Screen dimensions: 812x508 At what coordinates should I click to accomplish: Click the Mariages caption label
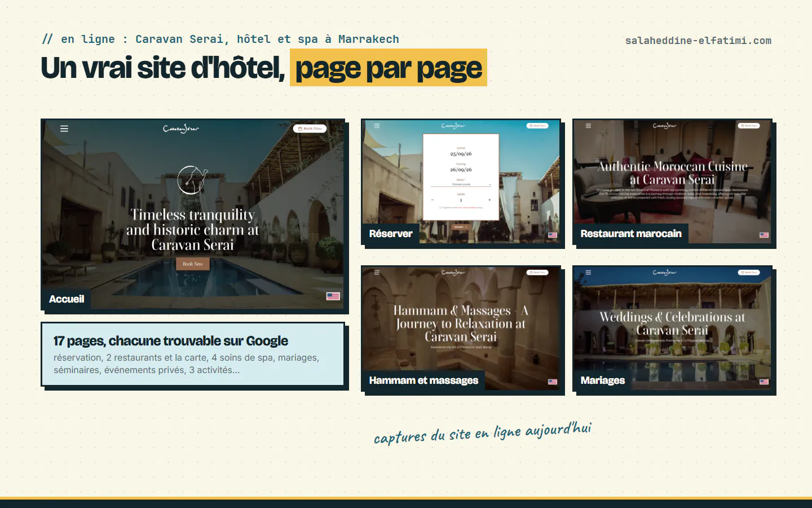click(603, 380)
